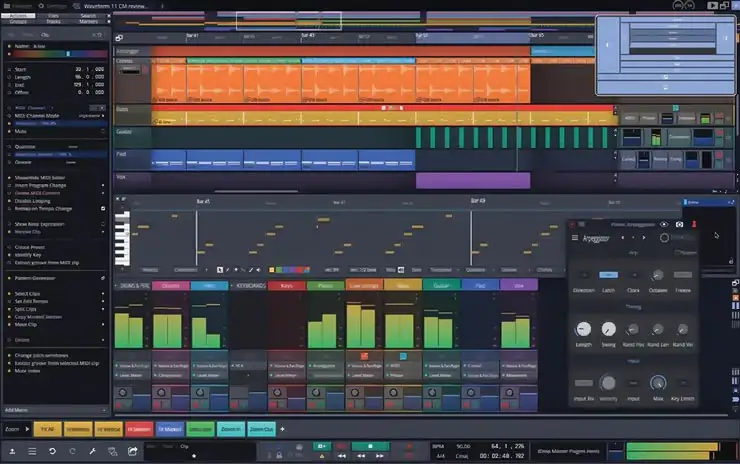Open MIDI Channel Mode dropdown
Screen dimensions: 740x464
(x=92, y=116)
